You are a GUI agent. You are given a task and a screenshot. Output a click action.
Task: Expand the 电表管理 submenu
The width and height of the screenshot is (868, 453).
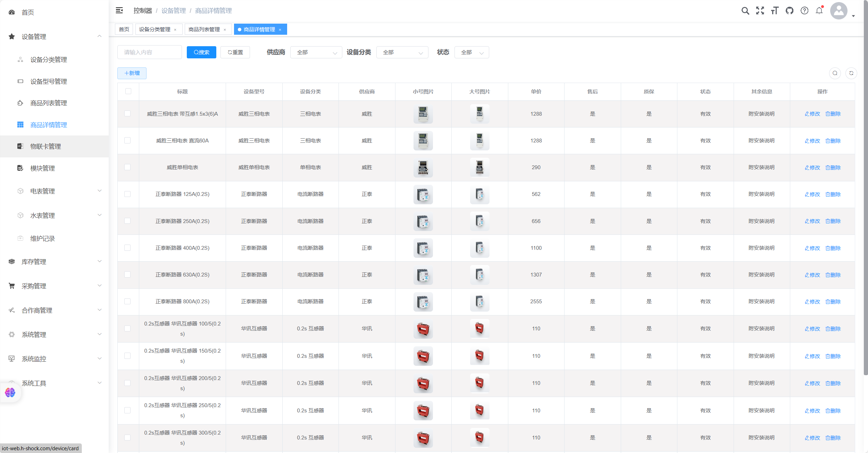[55, 191]
